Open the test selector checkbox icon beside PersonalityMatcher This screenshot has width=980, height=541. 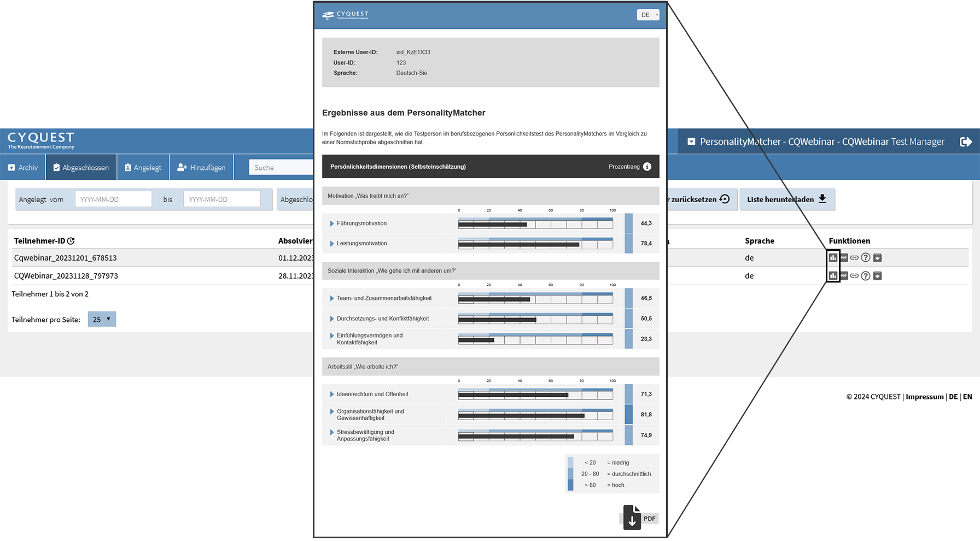691,142
